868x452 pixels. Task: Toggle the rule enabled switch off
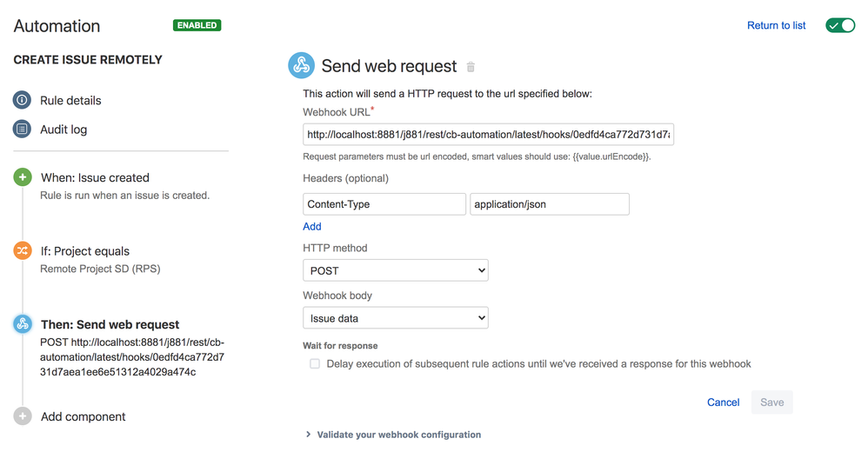[840, 25]
